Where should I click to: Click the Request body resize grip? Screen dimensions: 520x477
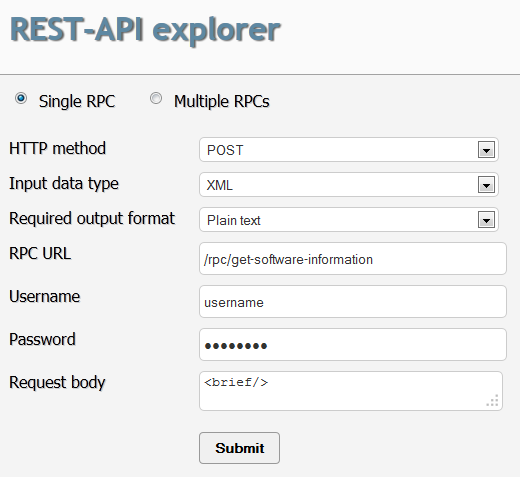point(493,401)
